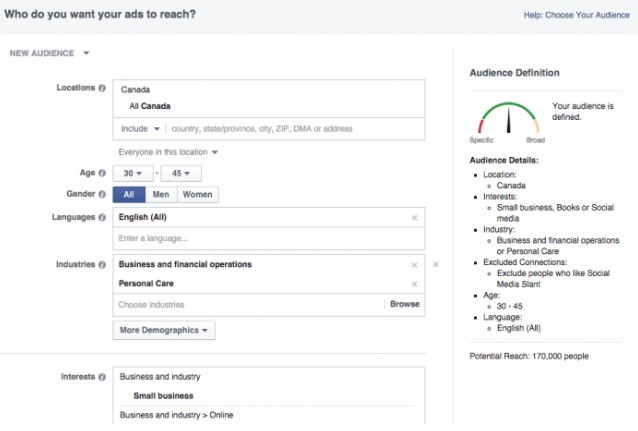The width and height of the screenshot is (638, 431).
Task: Remove English (All) language with X
Action: click(414, 217)
